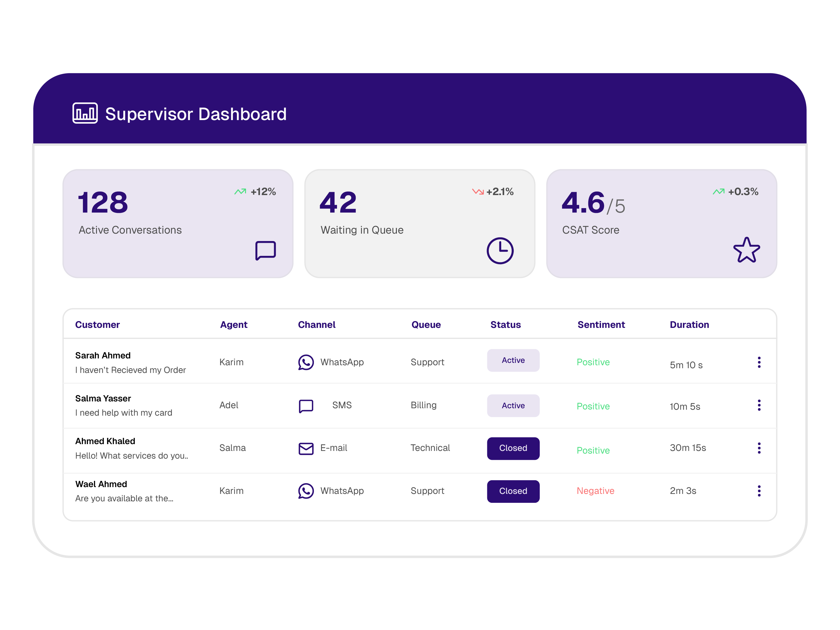Image resolution: width=840 pixels, height=630 pixels.
Task: Select customer name Sarah Ahmed
Action: pyautogui.click(x=103, y=355)
